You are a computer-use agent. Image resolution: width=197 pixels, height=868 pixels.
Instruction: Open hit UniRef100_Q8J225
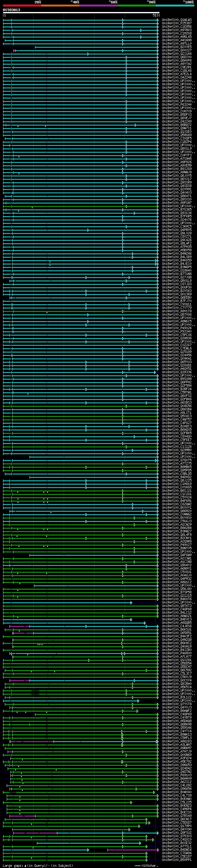point(177,480)
